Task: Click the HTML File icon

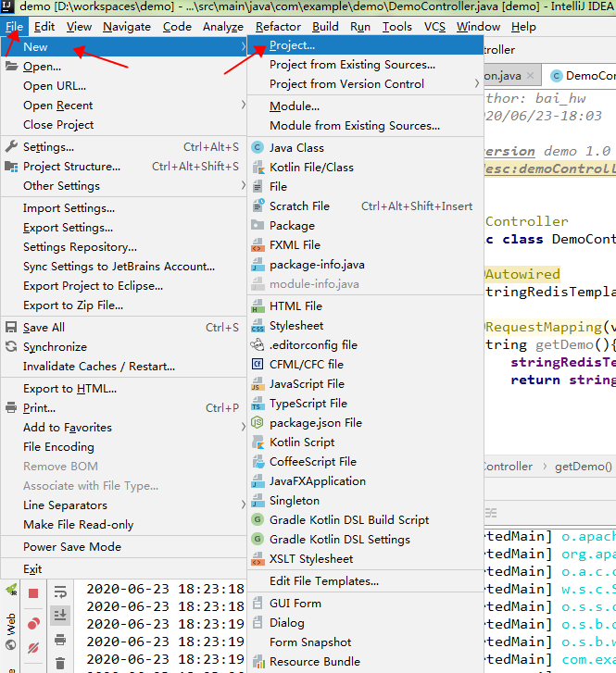Action: coord(258,306)
